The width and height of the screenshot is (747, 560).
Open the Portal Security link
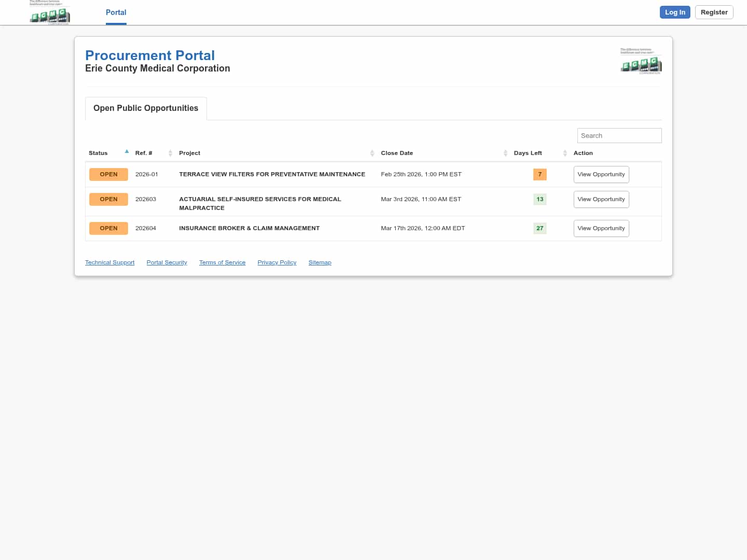click(167, 263)
